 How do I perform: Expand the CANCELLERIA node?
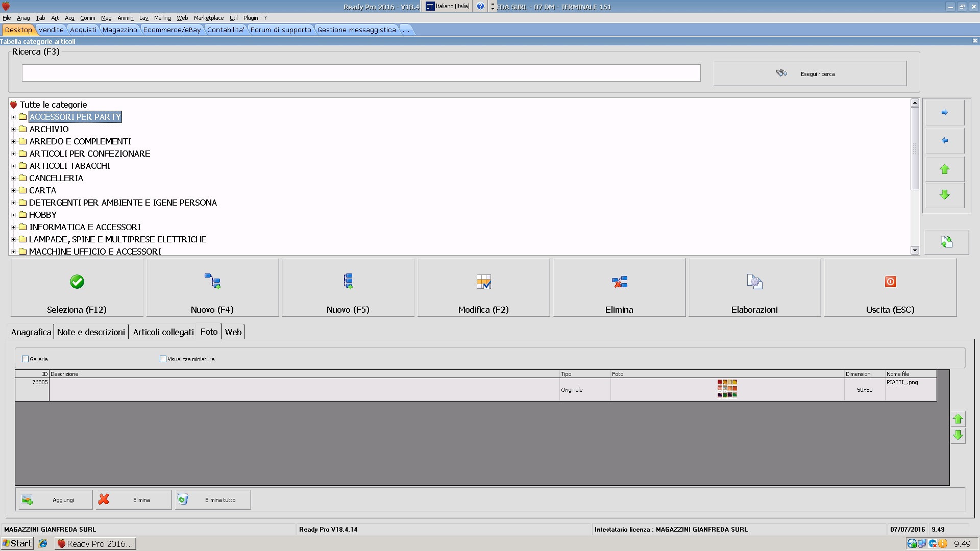(x=13, y=178)
